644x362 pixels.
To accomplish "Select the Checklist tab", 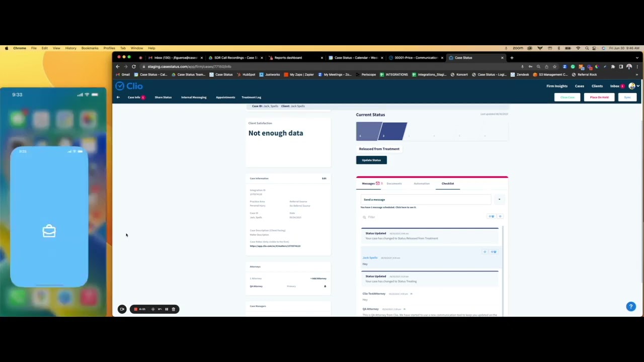I will 448,184.
